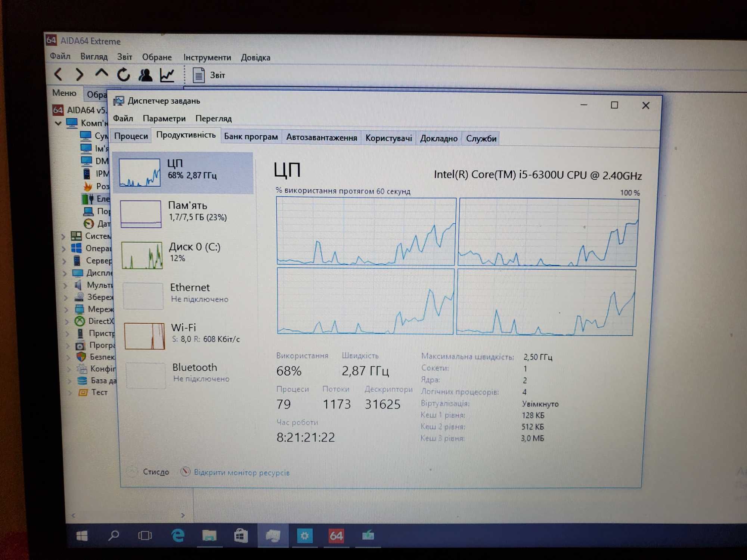Launch Edge browser from taskbar
747x560 pixels.
click(178, 536)
